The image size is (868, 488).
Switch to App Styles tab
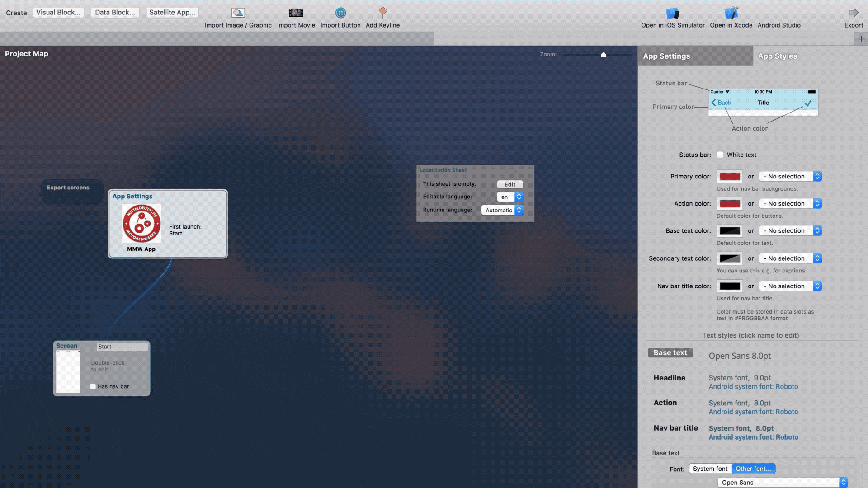(x=777, y=56)
